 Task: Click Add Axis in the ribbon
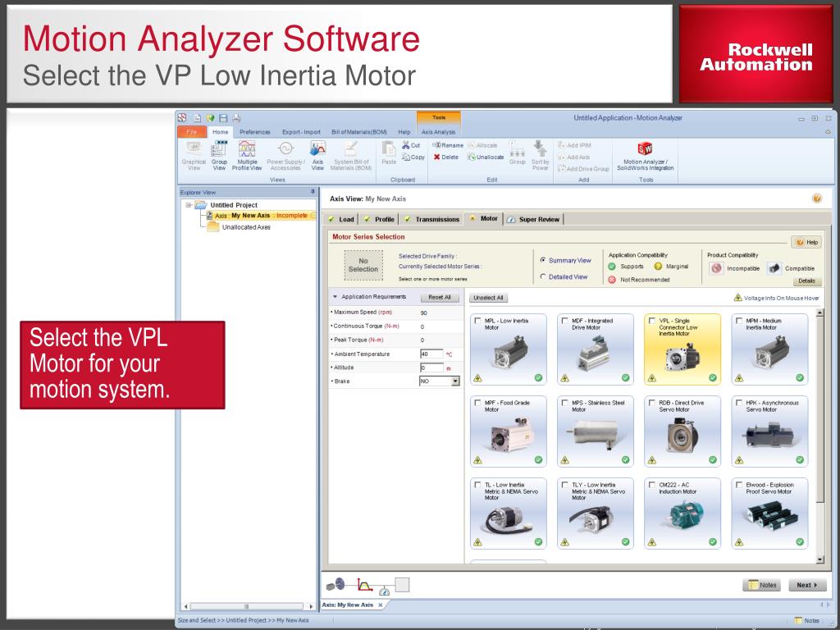(573, 157)
